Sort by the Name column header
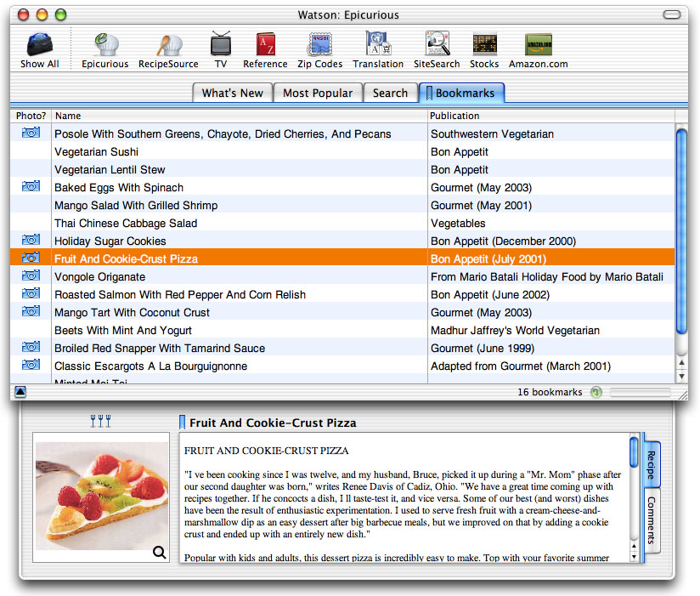Screen dimensions: 700x596 (x=240, y=116)
